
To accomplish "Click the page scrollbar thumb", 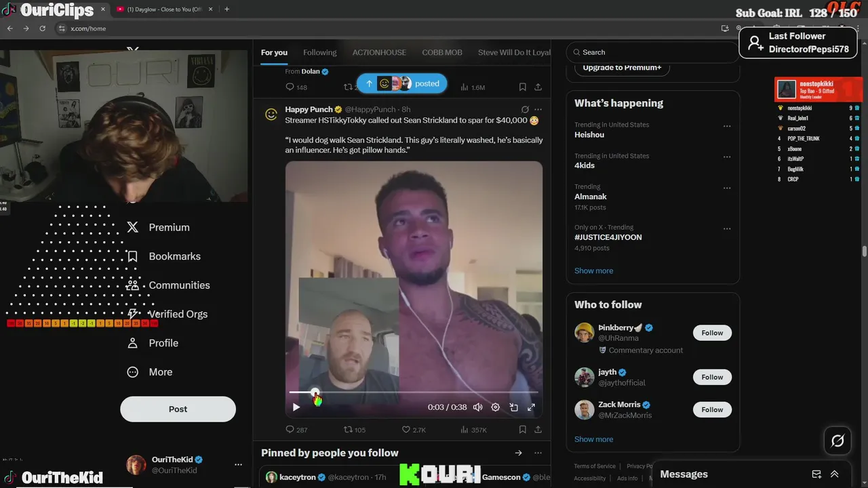I will click(865, 251).
